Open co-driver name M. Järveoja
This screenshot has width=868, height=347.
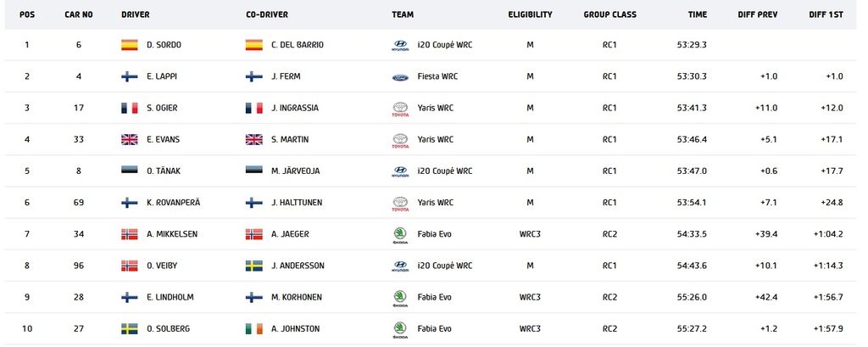pyautogui.click(x=295, y=171)
